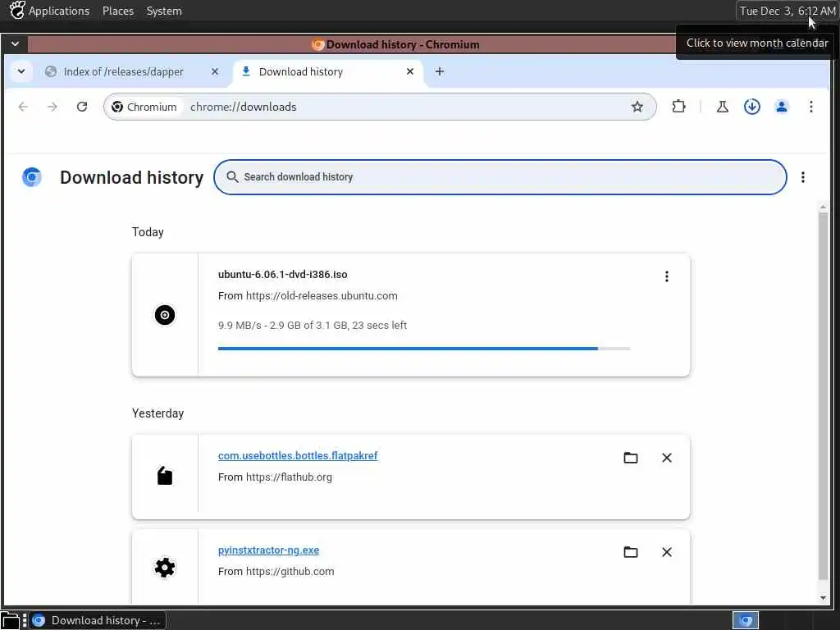Click the Yesterday section heading
840x630 pixels.
click(x=157, y=413)
